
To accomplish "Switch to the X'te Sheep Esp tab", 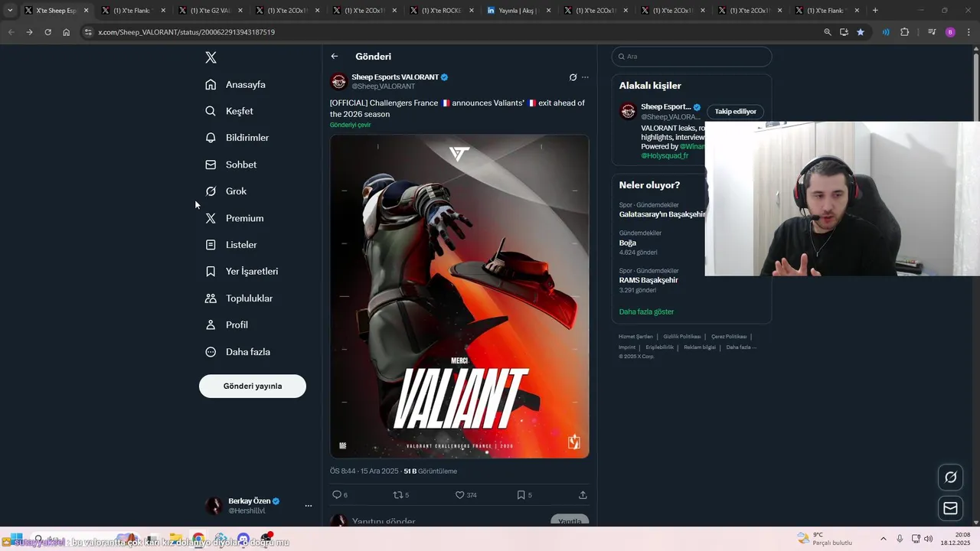I will (x=55, y=11).
